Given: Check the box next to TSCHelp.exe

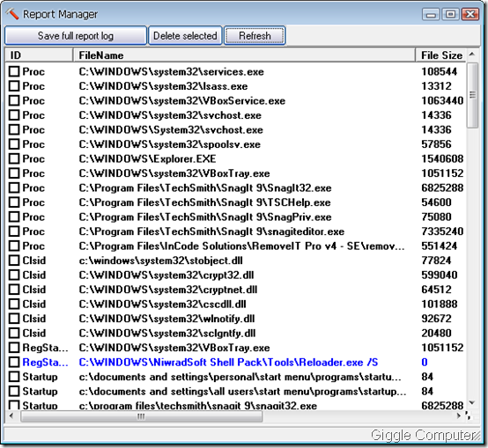Looking at the screenshot, I should 14,202.
